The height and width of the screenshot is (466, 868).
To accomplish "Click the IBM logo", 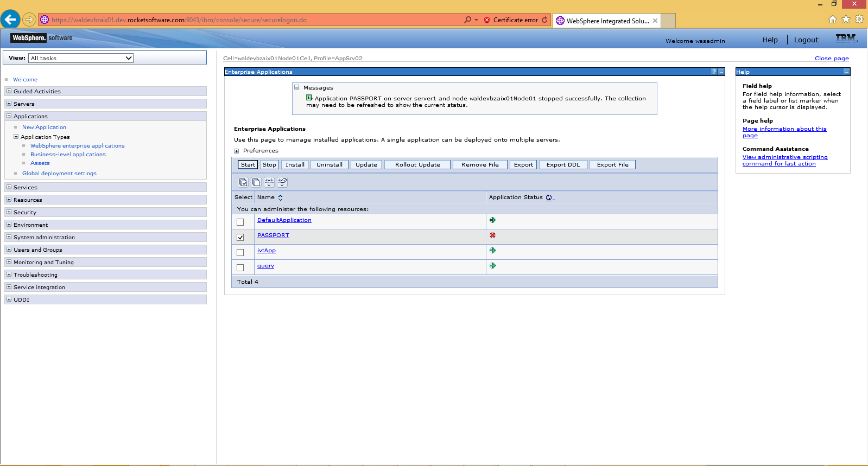I will pyautogui.click(x=847, y=39).
